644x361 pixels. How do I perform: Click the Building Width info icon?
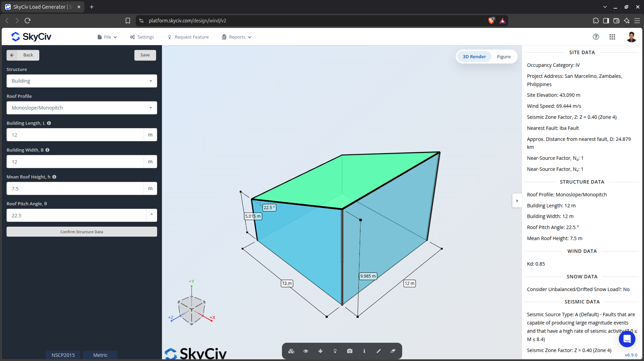(48, 150)
